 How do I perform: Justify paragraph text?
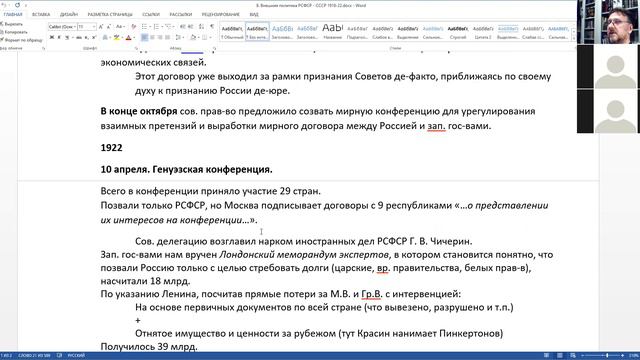(x=167, y=37)
